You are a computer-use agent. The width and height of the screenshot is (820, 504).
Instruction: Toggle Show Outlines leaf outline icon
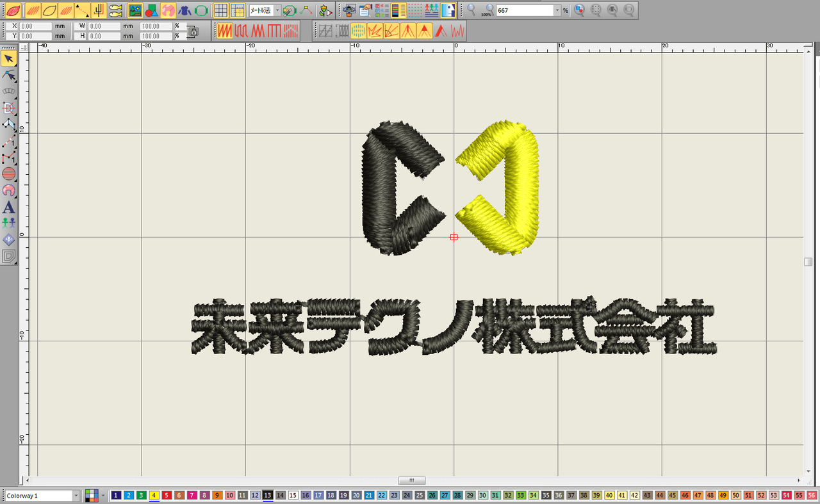pyautogui.click(x=49, y=10)
